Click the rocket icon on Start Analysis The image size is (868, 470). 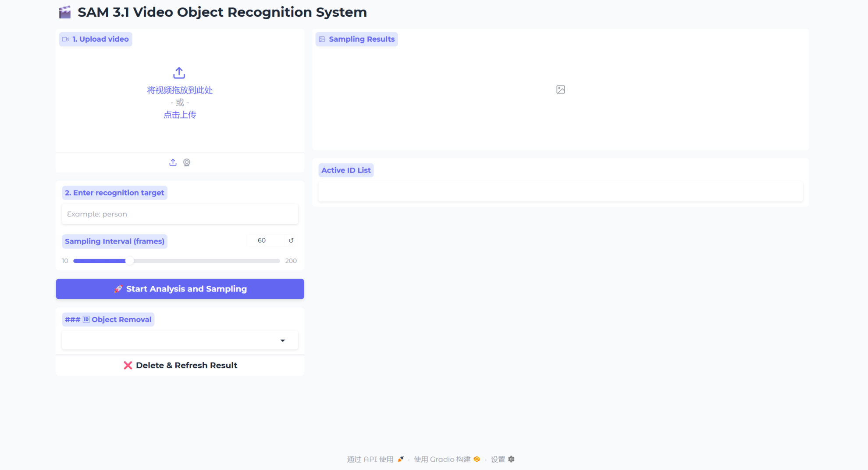(118, 289)
